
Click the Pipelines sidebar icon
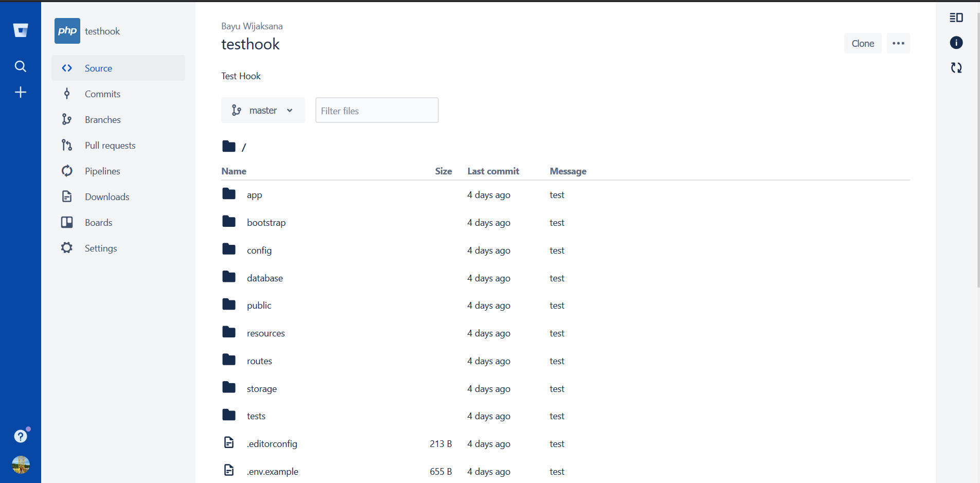tap(67, 171)
